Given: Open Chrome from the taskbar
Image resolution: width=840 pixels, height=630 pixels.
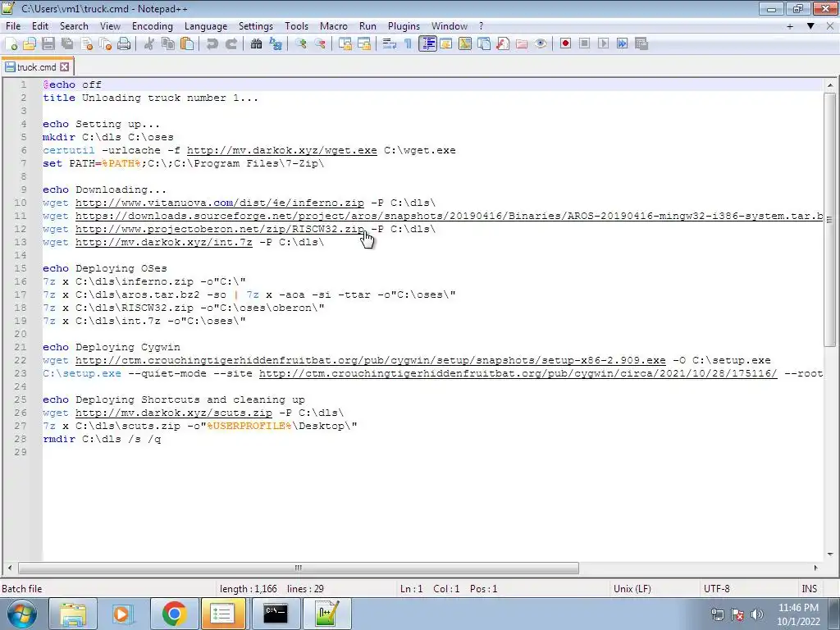Looking at the screenshot, I should (x=174, y=614).
